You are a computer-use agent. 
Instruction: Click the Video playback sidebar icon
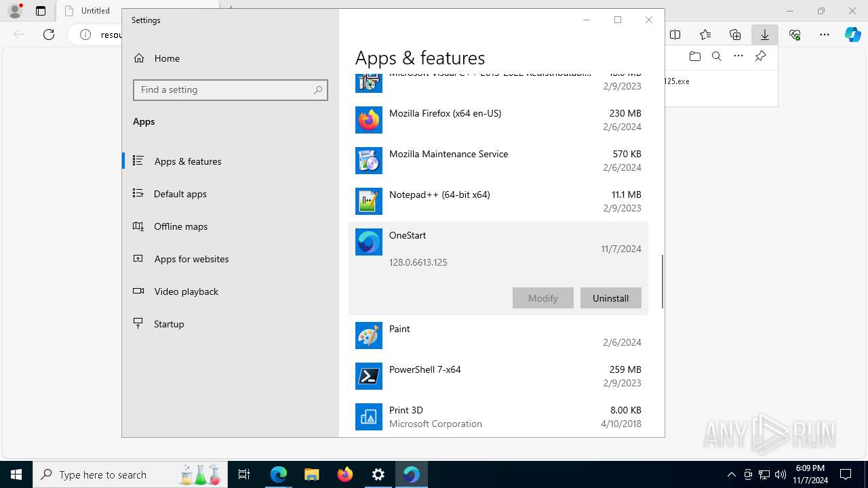(138, 291)
